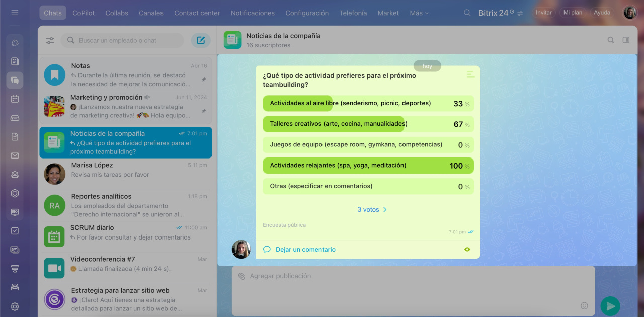Open the Tasks checkmark sidebar icon
The image size is (644, 317).
point(15,231)
